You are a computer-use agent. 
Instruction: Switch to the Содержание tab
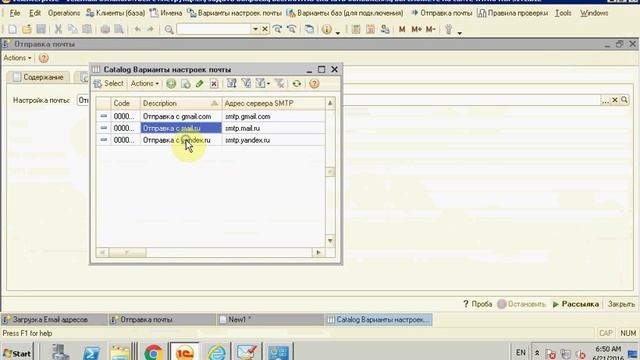click(x=38, y=77)
